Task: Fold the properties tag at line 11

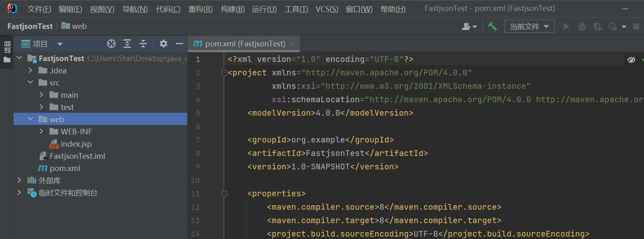Action: 224,194
